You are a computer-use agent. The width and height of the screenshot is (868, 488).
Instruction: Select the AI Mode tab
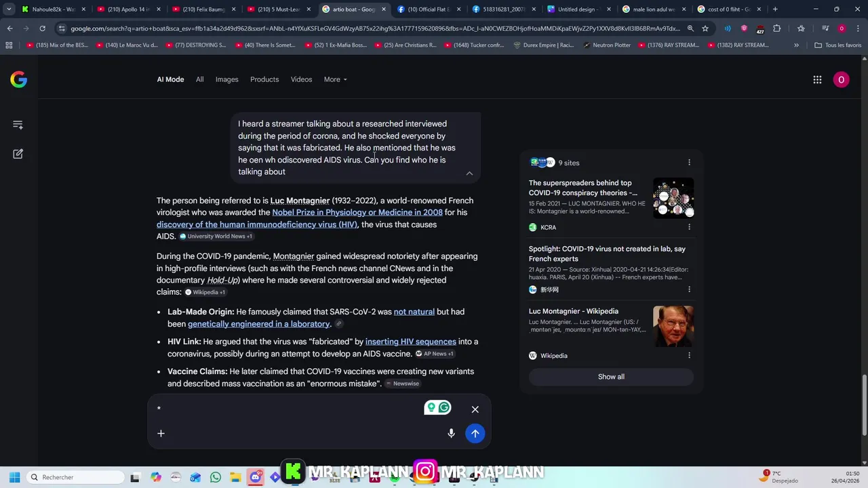170,79
